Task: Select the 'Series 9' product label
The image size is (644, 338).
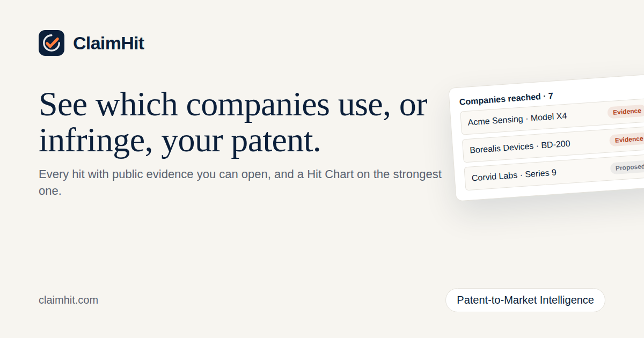Action: tap(540, 173)
